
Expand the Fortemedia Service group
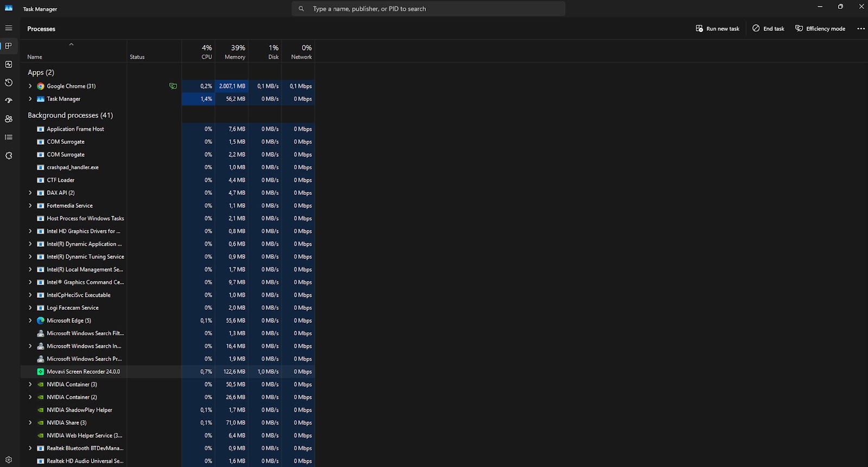[30, 206]
